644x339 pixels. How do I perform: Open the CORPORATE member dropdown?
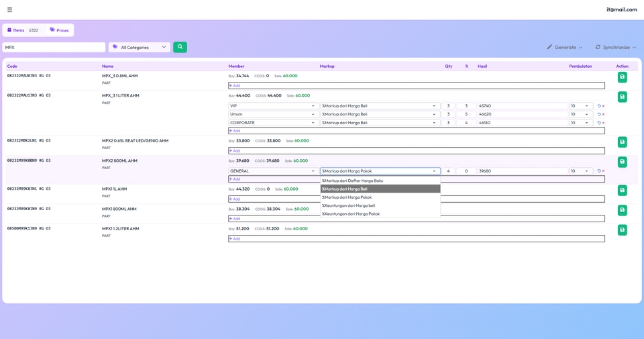pyautogui.click(x=273, y=123)
